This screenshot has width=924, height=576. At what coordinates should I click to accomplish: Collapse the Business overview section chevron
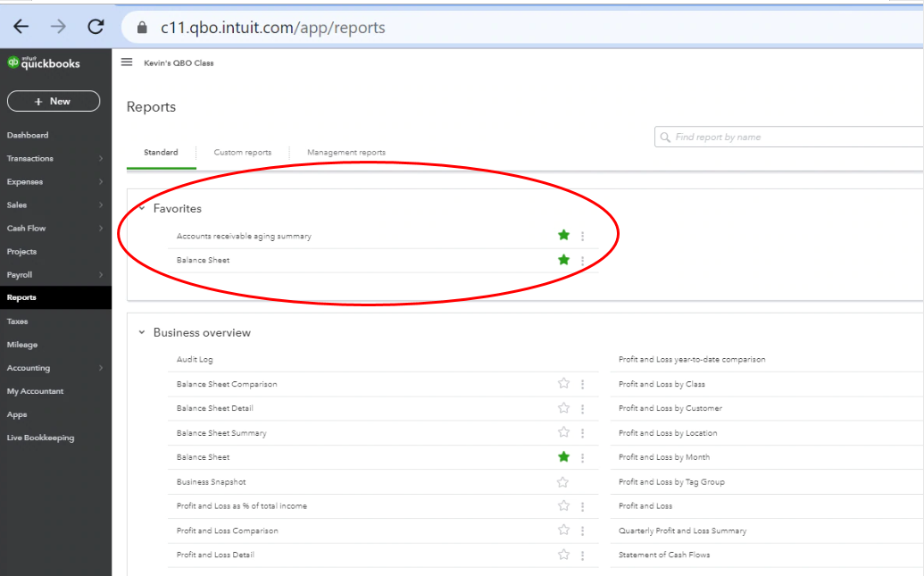tap(142, 332)
